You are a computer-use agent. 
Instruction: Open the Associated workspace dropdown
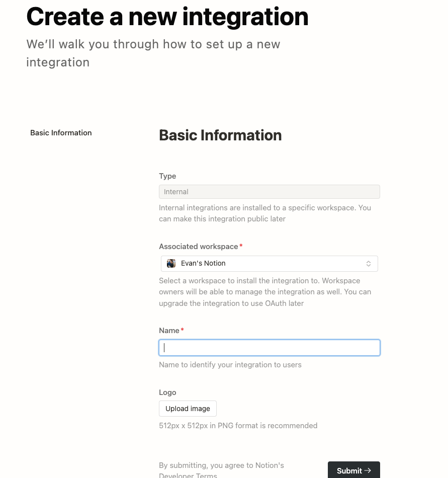click(x=269, y=264)
